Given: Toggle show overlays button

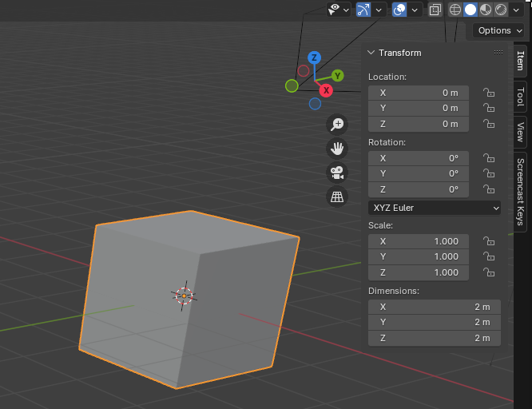Looking at the screenshot, I should click(x=399, y=10).
